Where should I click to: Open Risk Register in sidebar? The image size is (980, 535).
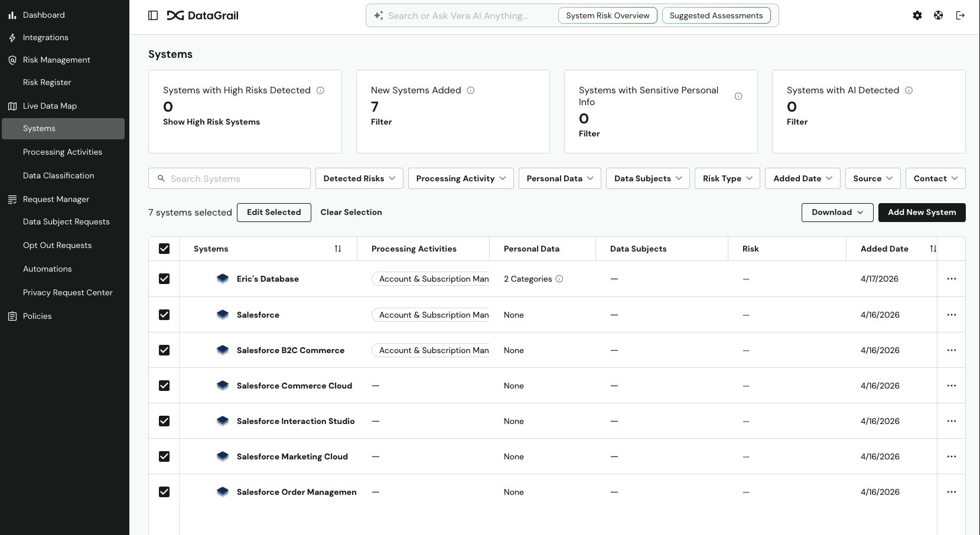(x=47, y=83)
